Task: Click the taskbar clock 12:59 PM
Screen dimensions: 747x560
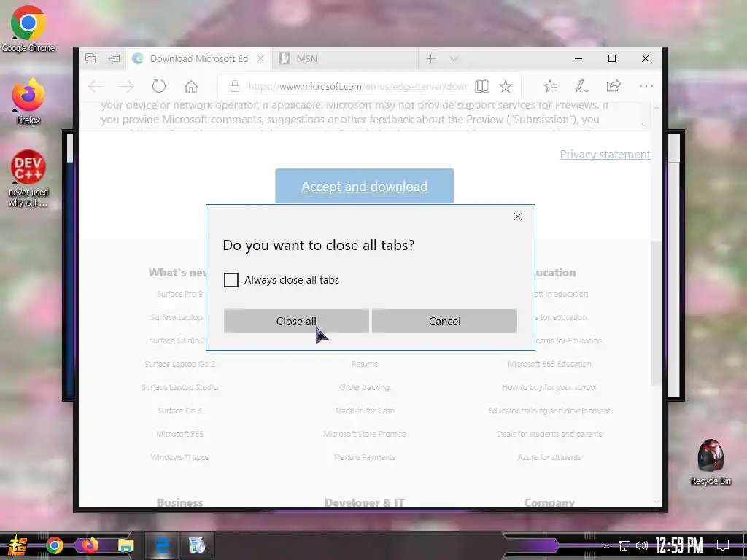Action: pyautogui.click(x=679, y=545)
